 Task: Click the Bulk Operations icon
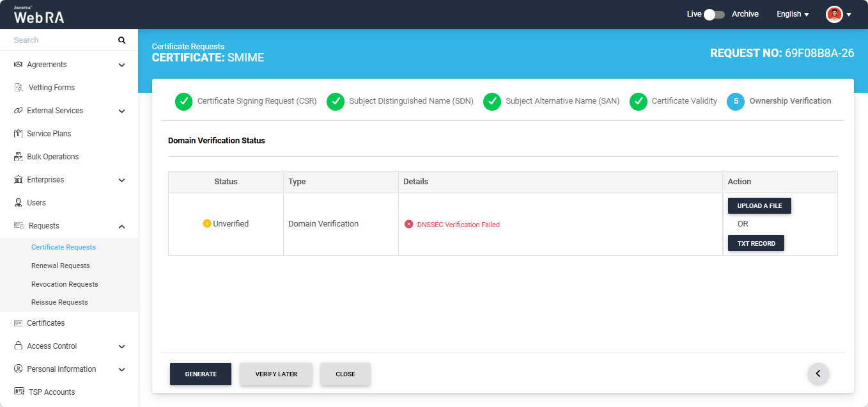pos(18,157)
